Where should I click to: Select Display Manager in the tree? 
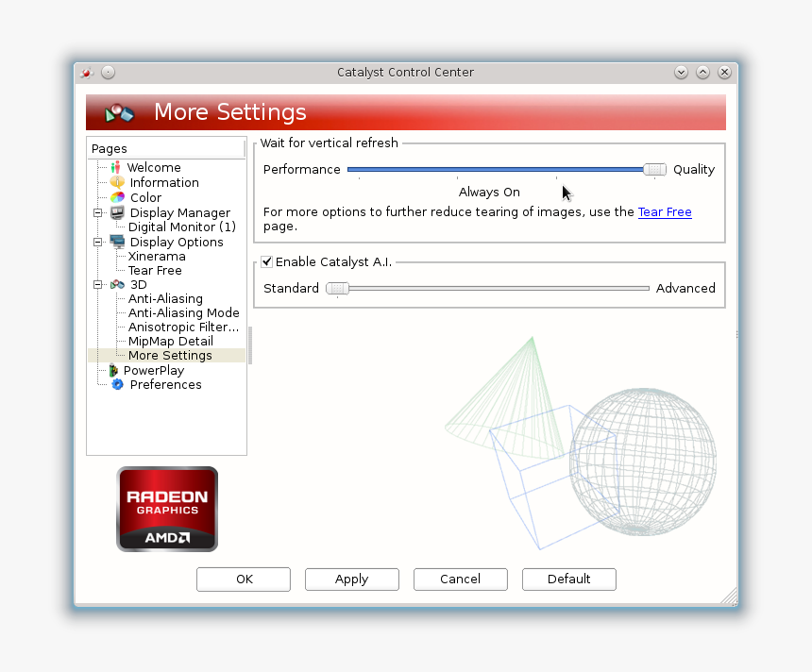point(179,212)
